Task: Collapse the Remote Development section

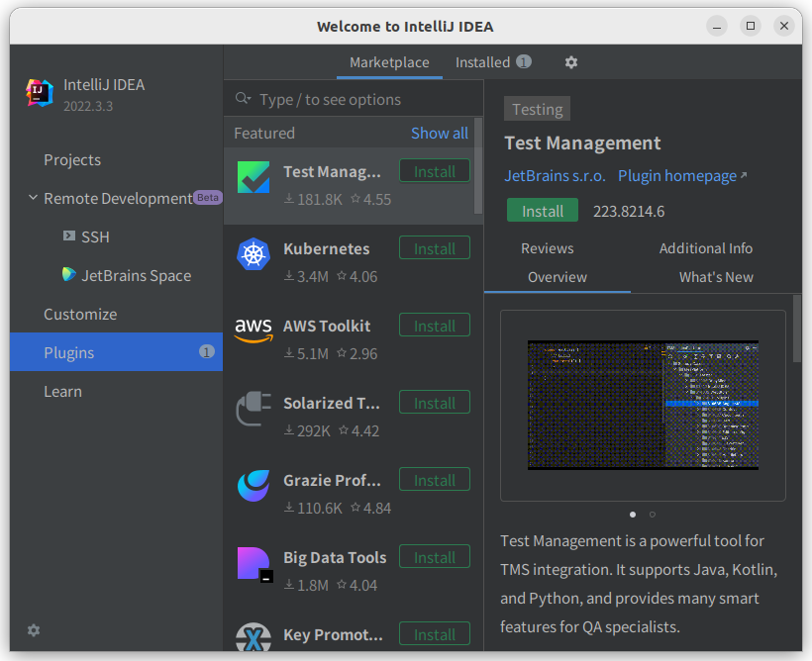Action: pyautogui.click(x=33, y=199)
